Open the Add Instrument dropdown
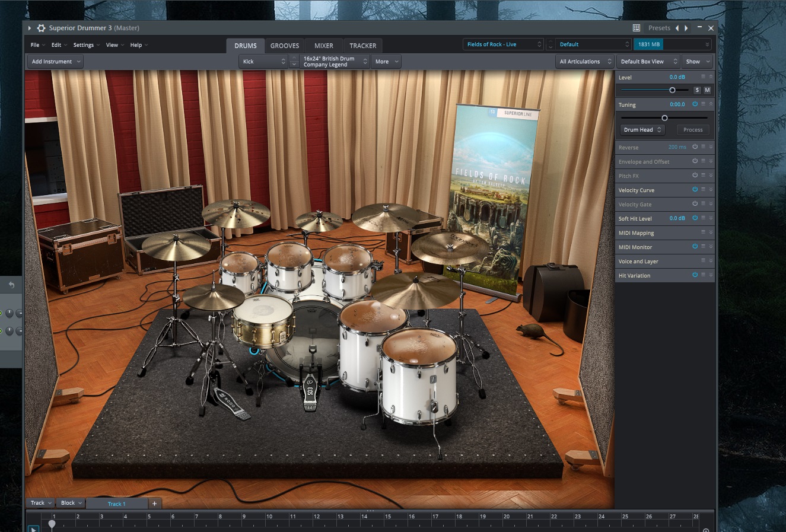 pyautogui.click(x=55, y=62)
